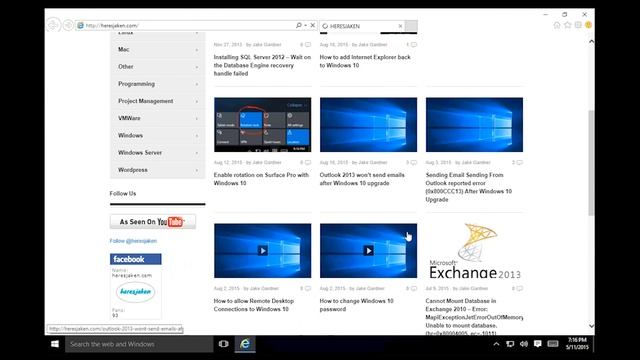This screenshot has width=640, height=360.
Task: Open the browser Home icon
Action: coord(557,25)
